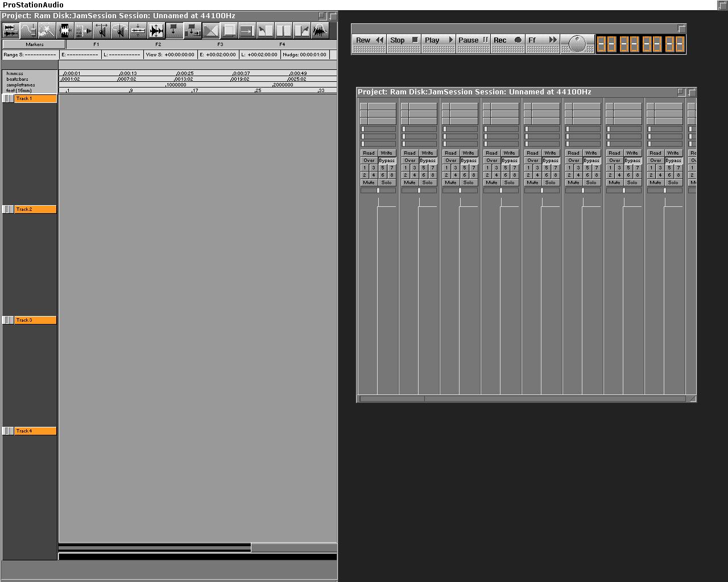
Task: Mute the first mixer channel
Action: pyautogui.click(x=369, y=182)
